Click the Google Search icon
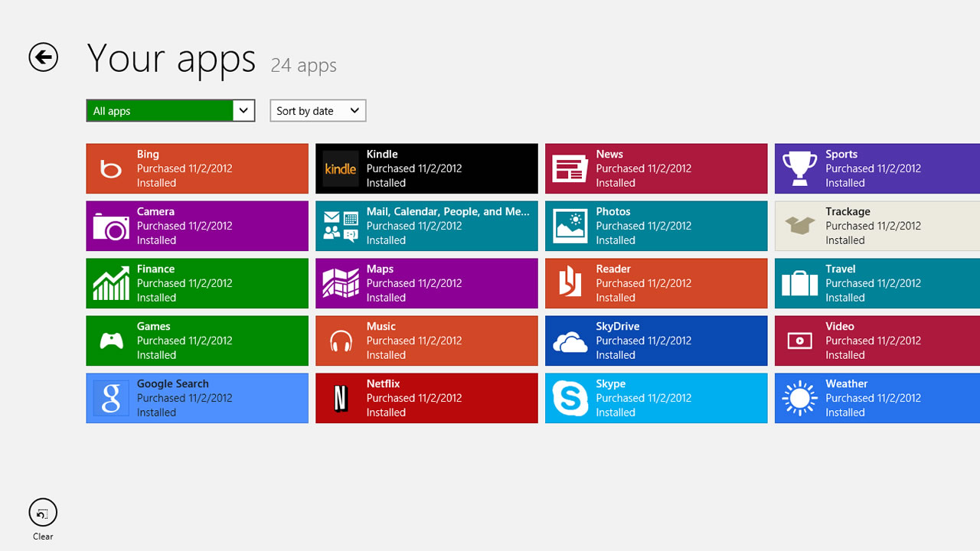The height and width of the screenshot is (551, 980). click(111, 398)
